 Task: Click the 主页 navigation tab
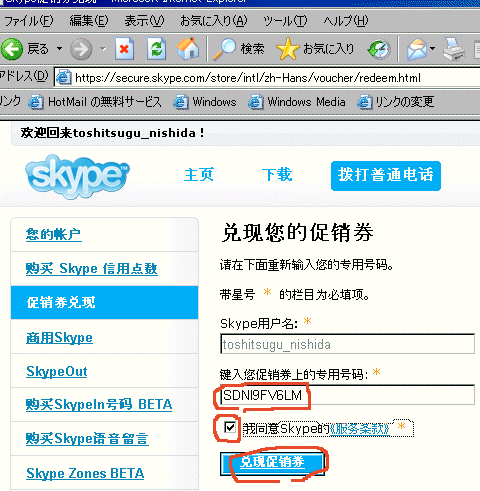[199, 175]
